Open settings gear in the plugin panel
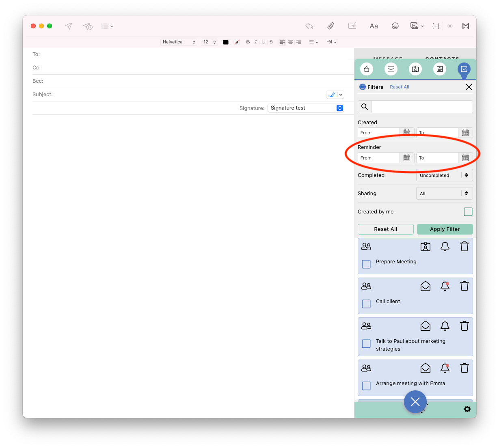 467,409
